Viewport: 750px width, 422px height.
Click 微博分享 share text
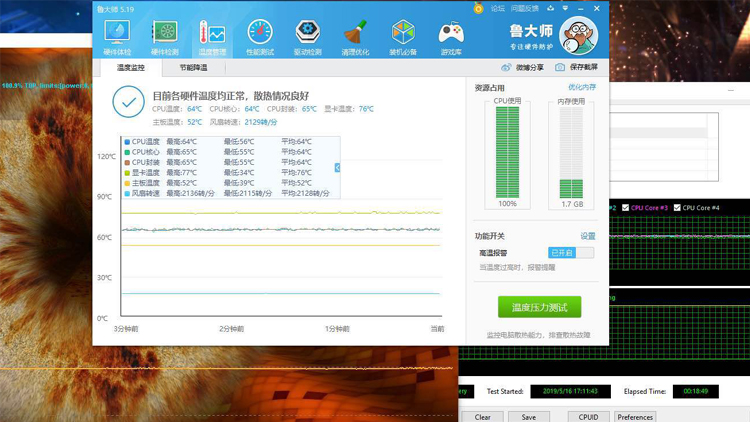[530, 67]
